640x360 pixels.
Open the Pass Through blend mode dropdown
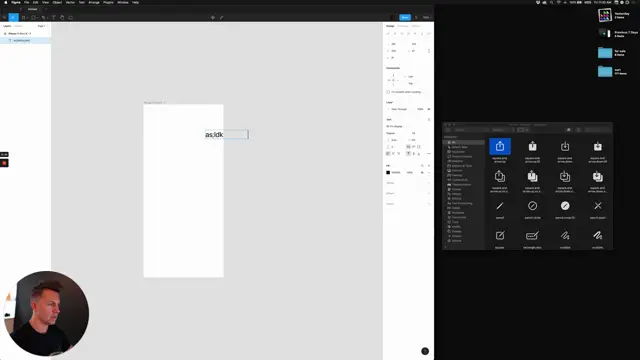(x=399, y=109)
